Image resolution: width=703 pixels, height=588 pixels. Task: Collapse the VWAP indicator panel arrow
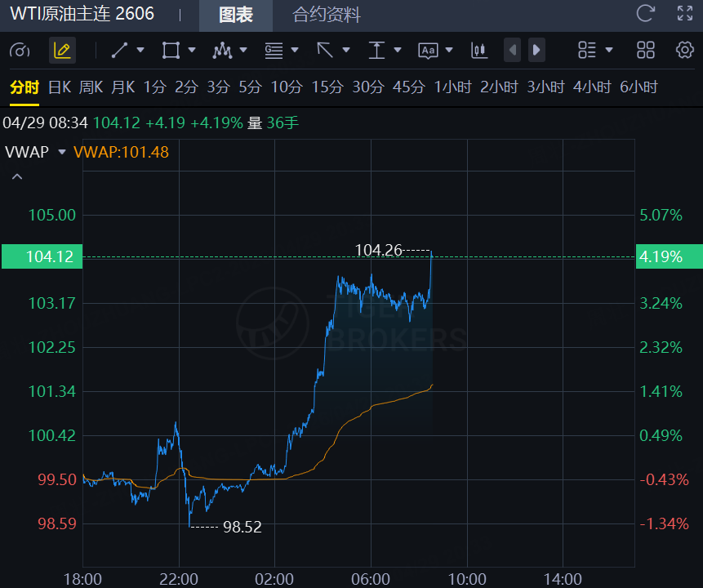click(x=17, y=176)
